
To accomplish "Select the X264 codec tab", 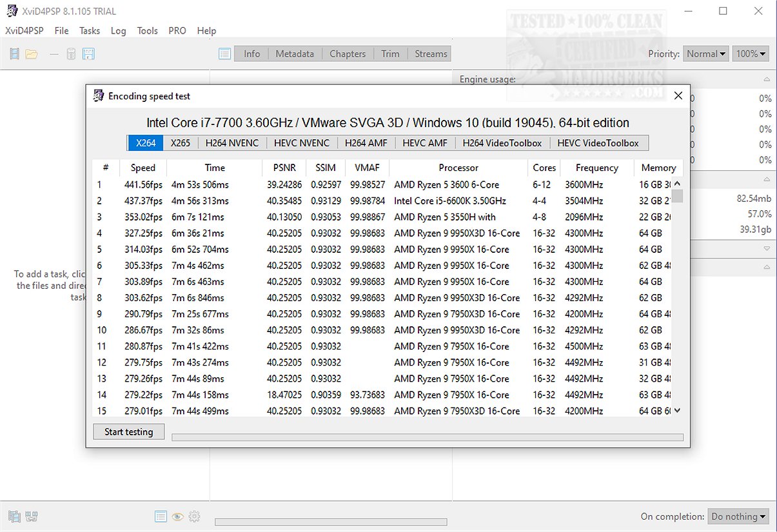I will (146, 143).
